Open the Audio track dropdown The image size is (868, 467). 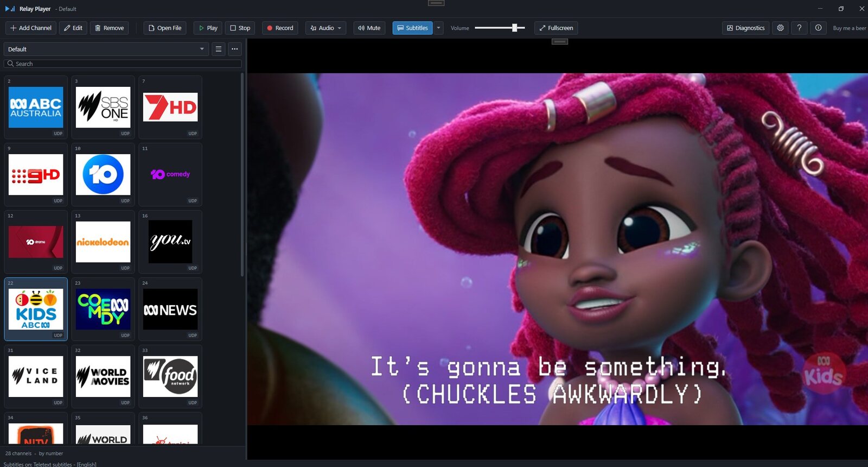pos(325,28)
